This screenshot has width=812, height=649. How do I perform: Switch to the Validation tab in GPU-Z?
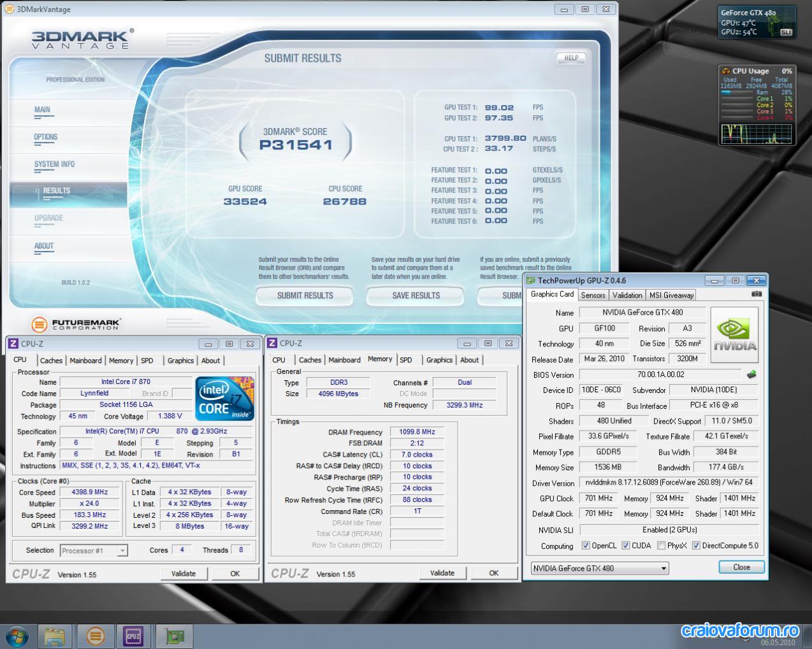(627, 295)
